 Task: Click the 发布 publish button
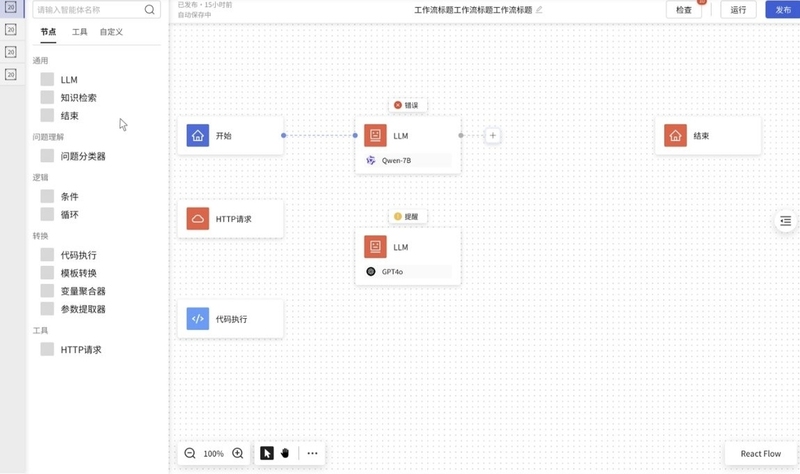[x=783, y=10]
